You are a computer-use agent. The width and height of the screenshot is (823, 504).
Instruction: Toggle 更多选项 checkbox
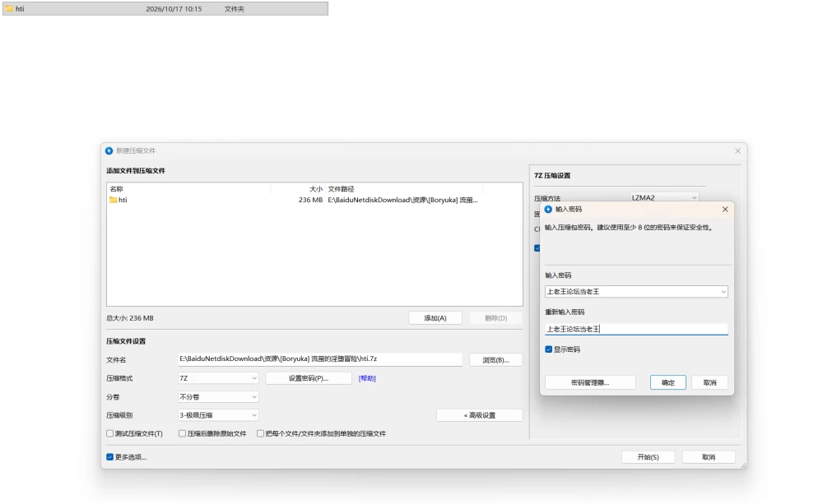click(x=109, y=457)
